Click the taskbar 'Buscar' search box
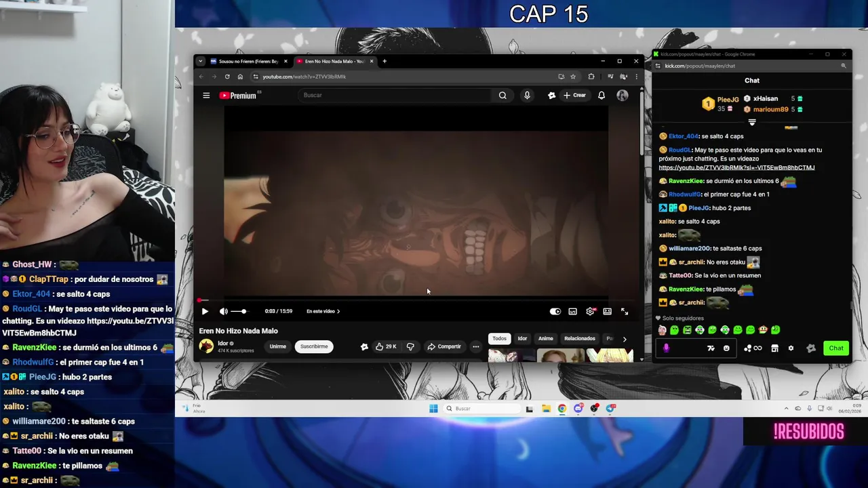 coord(482,408)
